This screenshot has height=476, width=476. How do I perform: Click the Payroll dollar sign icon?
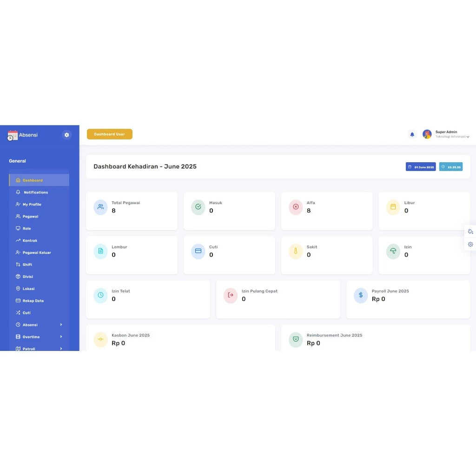point(361,295)
